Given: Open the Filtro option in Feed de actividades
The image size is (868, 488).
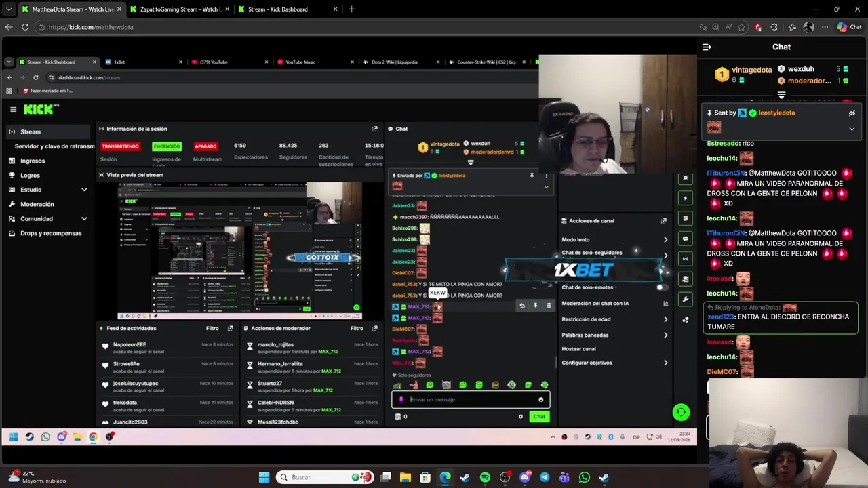Looking at the screenshot, I should click(x=212, y=329).
